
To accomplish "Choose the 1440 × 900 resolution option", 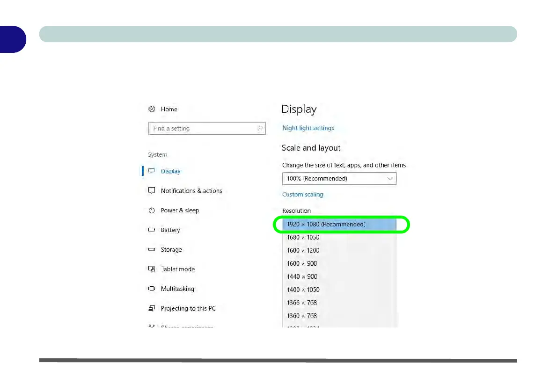I will point(302,276).
